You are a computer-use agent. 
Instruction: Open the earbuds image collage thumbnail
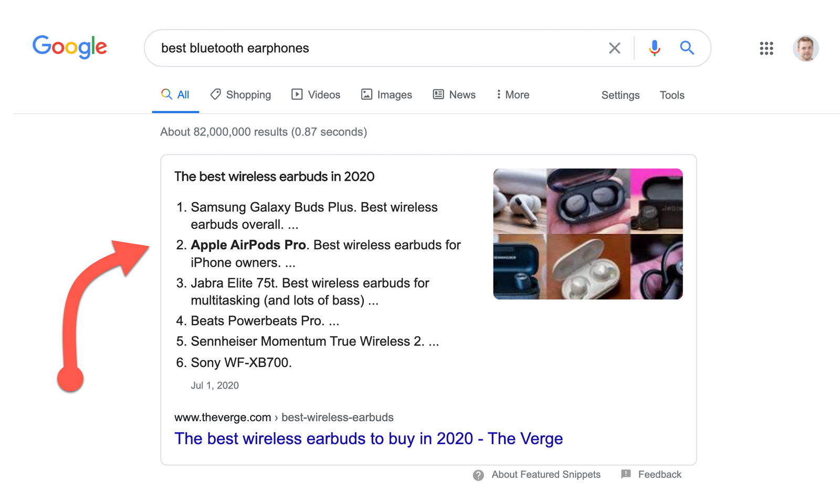coord(588,234)
